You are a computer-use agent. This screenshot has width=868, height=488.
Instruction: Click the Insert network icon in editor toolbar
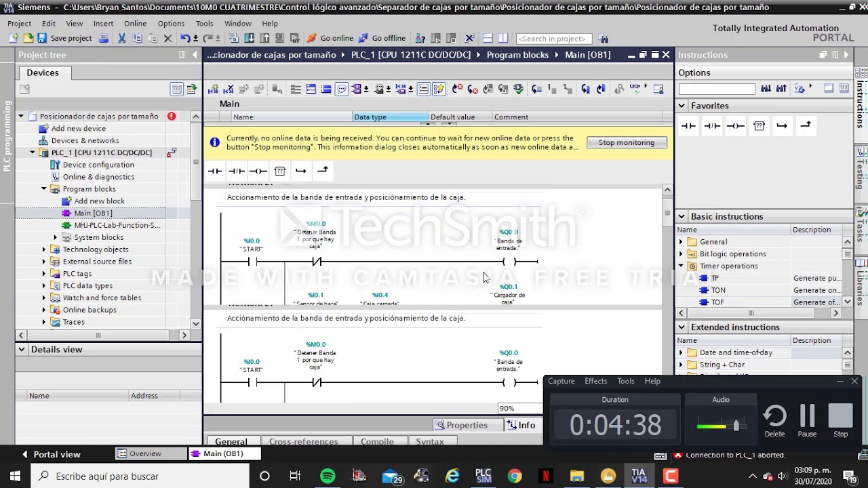(213, 89)
